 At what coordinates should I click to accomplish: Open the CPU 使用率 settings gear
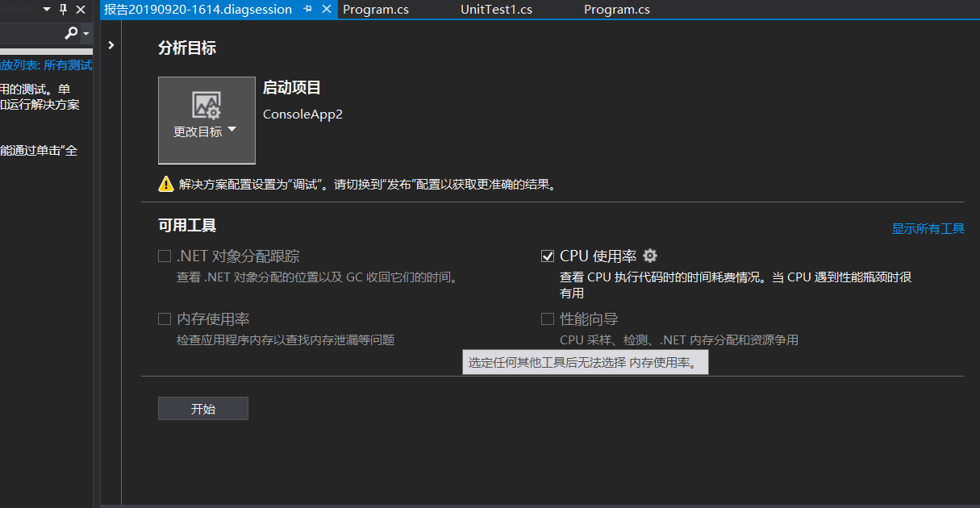click(650, 256)
